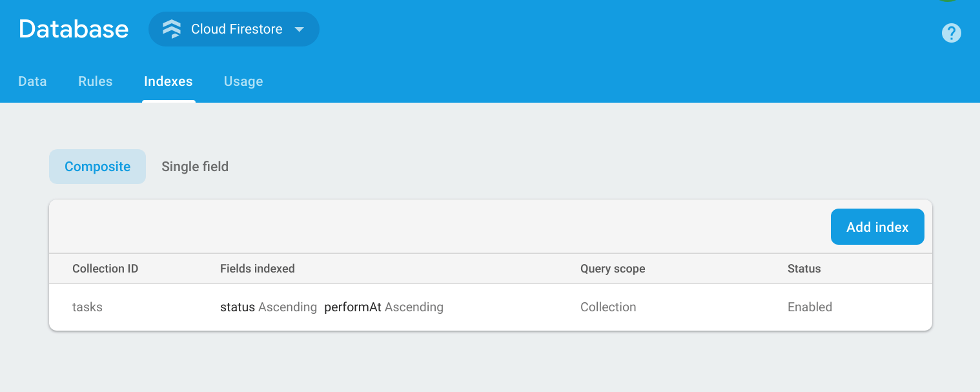Viewport: 980px width, 392px height.
Task: Select the Indexes tab
Action: click(168, 81)
